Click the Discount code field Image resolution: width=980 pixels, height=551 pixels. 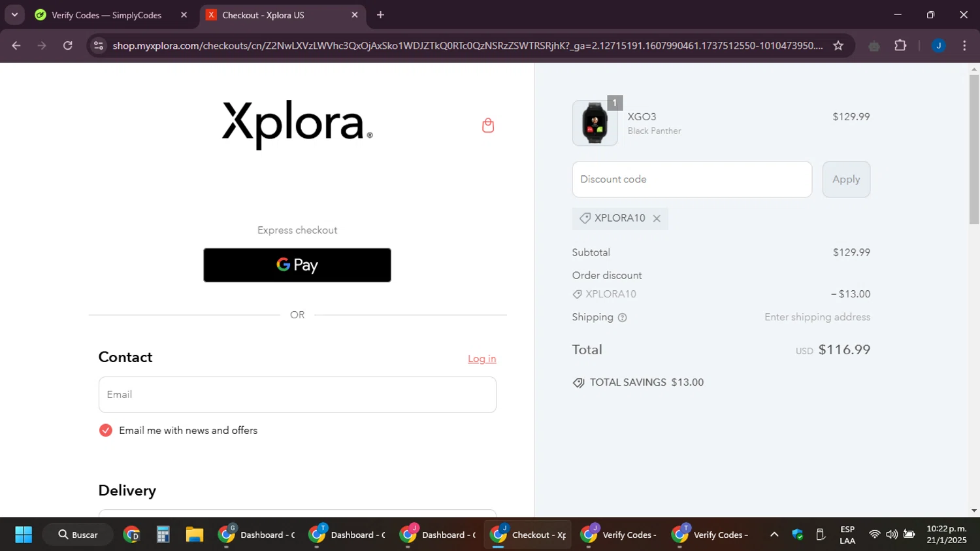click(x=692, y=179)
